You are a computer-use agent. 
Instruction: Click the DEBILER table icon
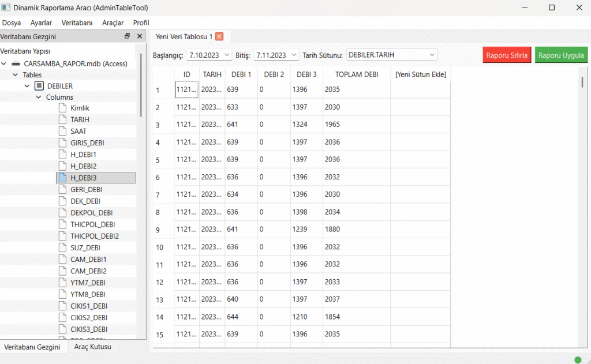tap(39, 86)
